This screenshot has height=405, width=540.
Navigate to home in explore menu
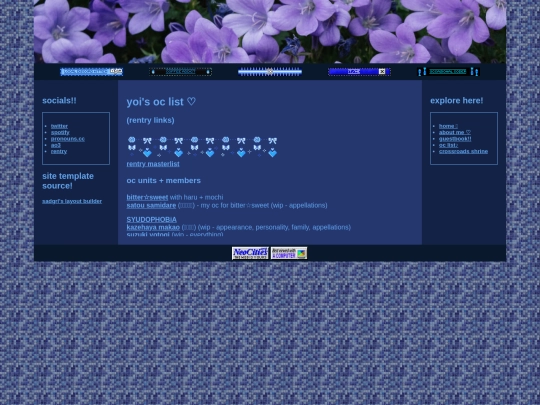tap(448, 126)
